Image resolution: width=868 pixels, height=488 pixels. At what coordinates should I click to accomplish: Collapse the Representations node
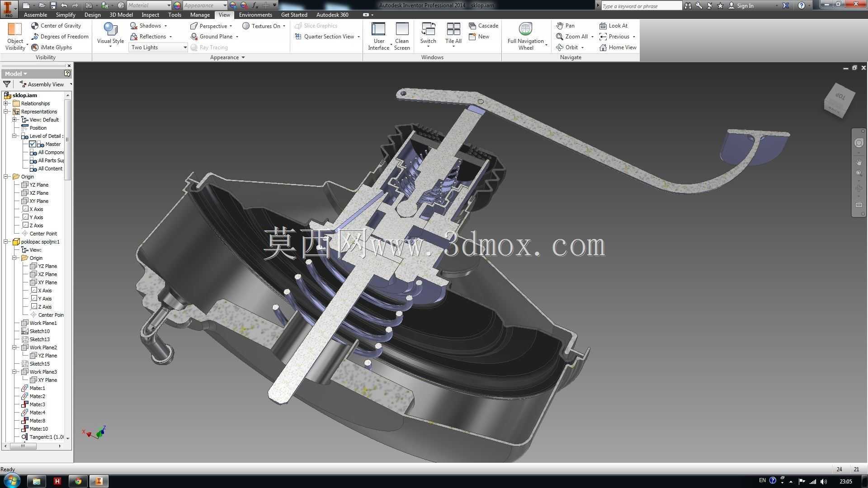tap(6, 112)
